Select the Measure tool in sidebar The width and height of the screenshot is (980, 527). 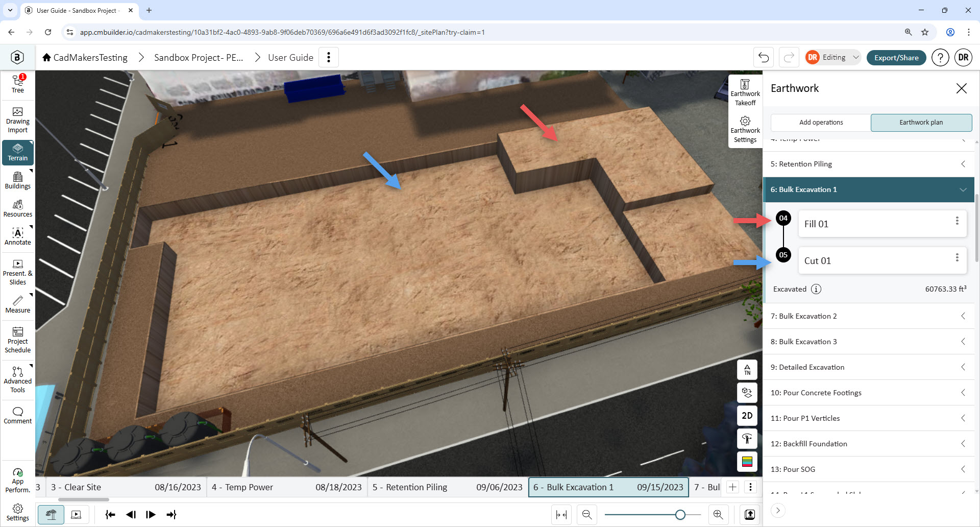pos(18,304)
